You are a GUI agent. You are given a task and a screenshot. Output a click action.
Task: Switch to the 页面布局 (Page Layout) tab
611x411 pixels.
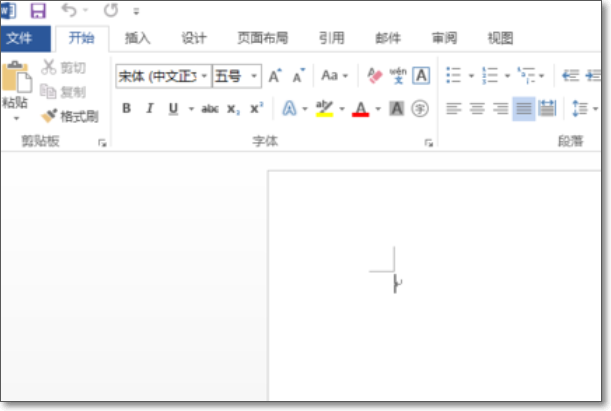tap(263, 38)
